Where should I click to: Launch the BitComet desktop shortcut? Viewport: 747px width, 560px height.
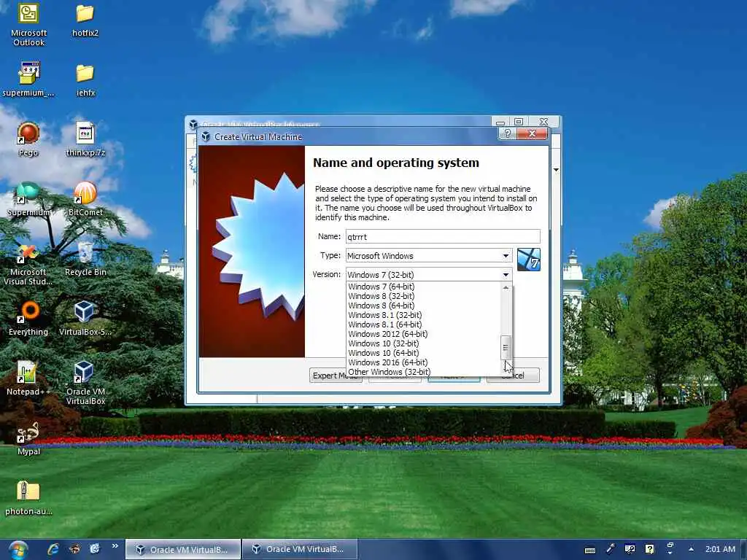pos(85,199)
